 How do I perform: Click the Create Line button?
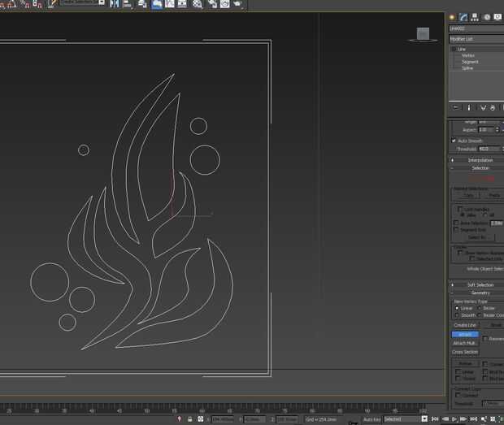465,325
